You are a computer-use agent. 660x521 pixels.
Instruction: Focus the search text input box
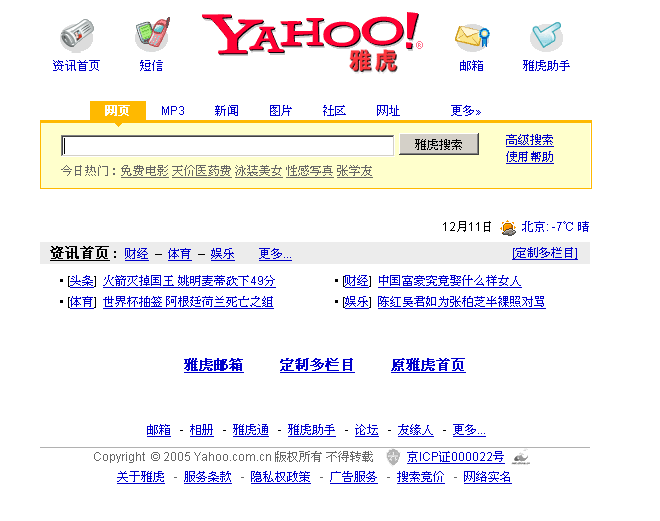227,146
